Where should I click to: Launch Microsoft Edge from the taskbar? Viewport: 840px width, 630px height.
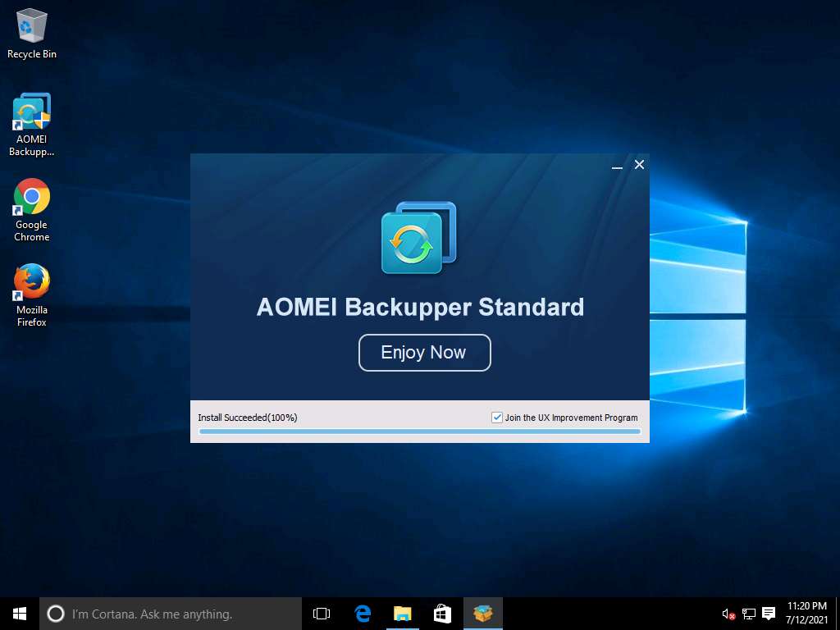pyautogui.click(x=363, y=614)
